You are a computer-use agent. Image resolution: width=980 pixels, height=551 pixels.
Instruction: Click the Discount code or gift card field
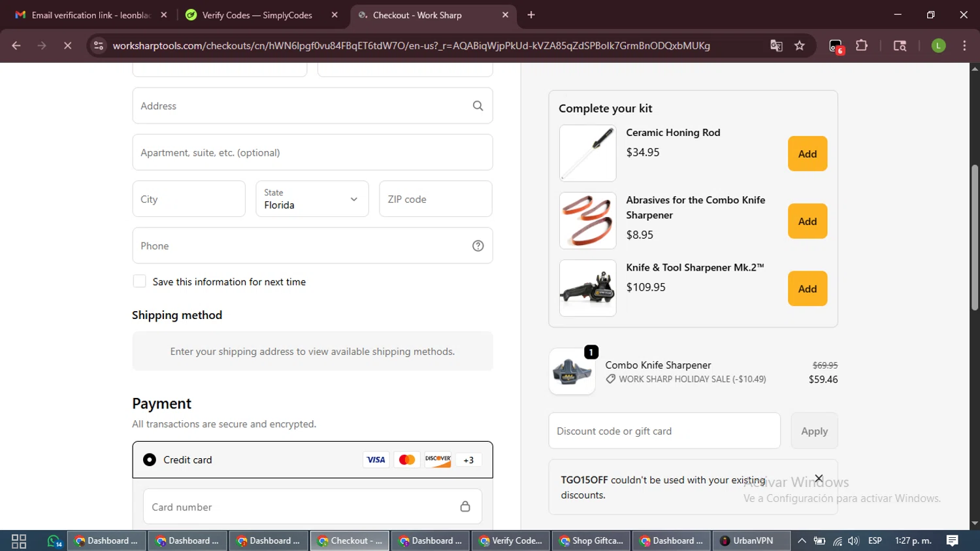[x=664, y=431]
